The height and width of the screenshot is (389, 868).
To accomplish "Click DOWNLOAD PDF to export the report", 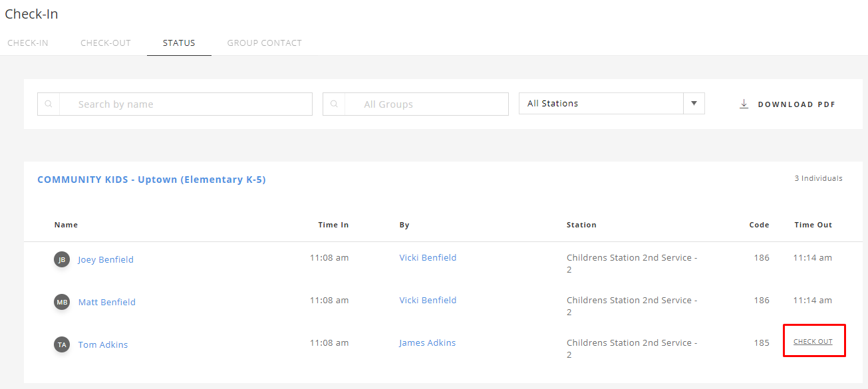I will 796,104.
